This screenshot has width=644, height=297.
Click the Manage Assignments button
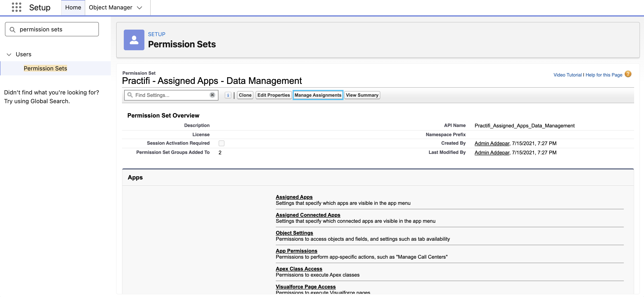click(318, 95)
